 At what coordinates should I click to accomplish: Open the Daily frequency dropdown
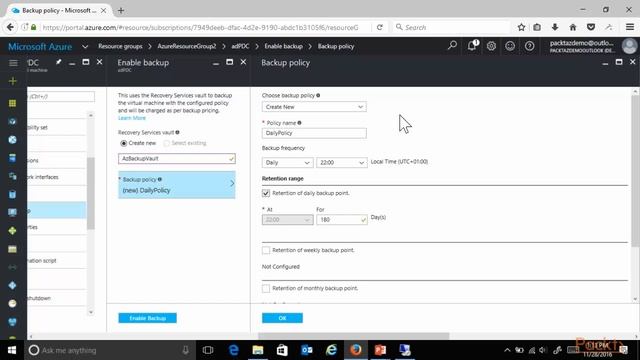287,162
